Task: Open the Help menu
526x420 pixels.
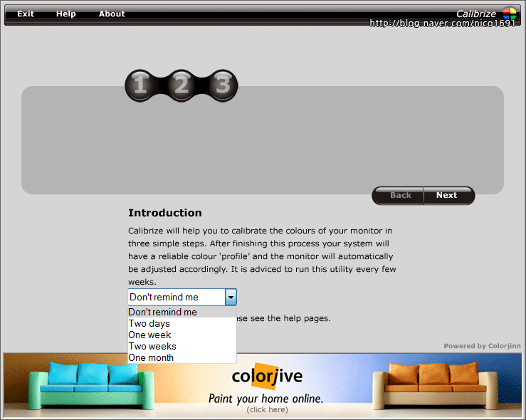Action: (x=66, y=14)
